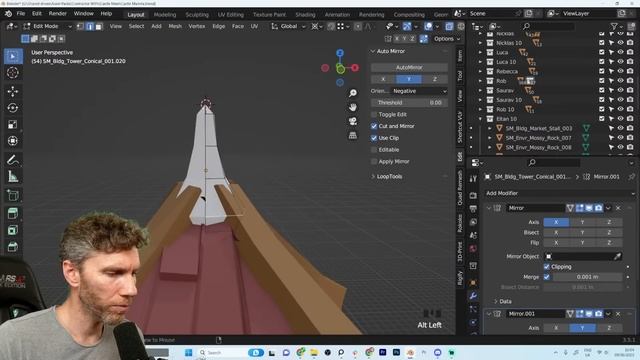
Task: Enable the Editable checkbox
Action: 374,150
